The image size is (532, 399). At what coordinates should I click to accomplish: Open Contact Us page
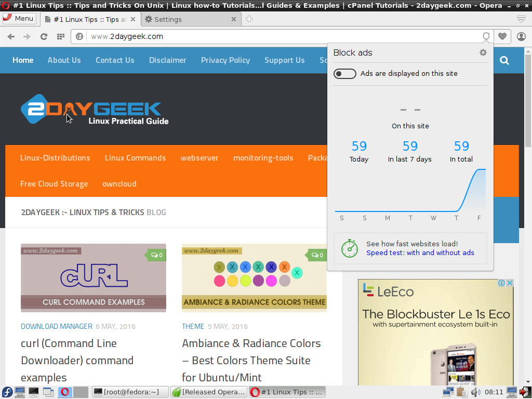point(115,60)
